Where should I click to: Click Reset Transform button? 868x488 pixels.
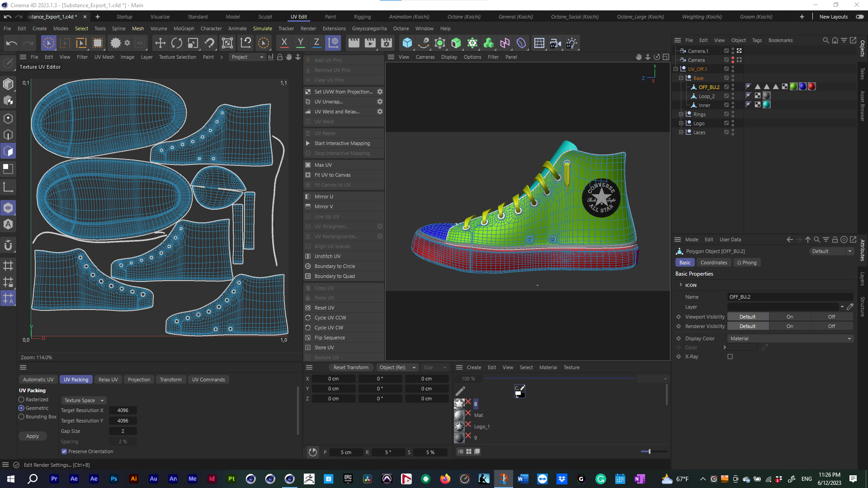[351, 367]
